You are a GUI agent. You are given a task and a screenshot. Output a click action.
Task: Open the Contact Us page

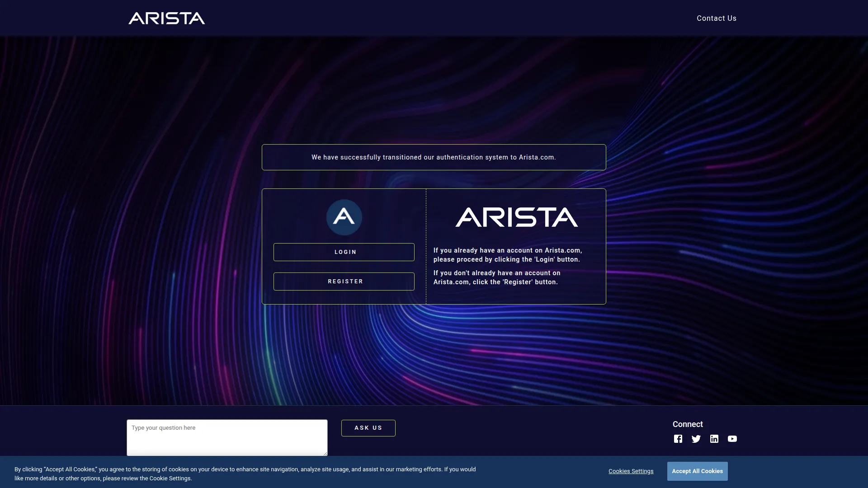[717, 18]
